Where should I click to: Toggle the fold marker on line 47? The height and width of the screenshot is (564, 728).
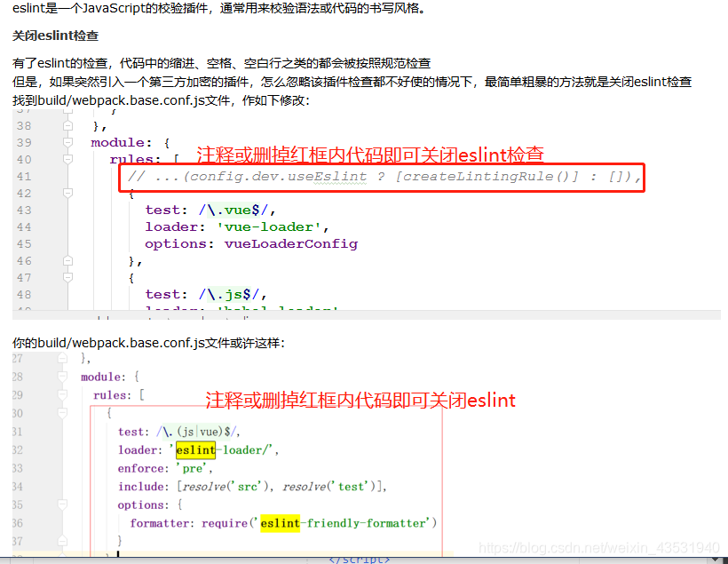pyautogui.click(x=67, y=278)
